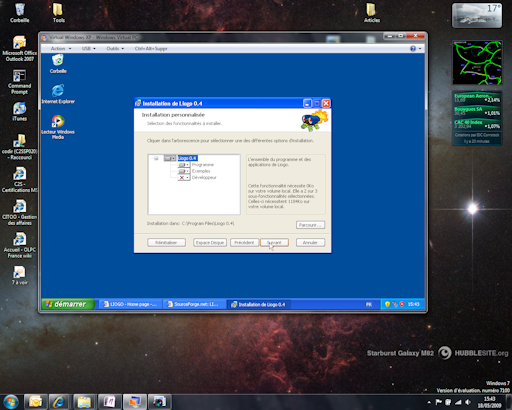Click the CAC 40 Index stock entry
The width and height of the screenshot is (512, 410).
477,124
